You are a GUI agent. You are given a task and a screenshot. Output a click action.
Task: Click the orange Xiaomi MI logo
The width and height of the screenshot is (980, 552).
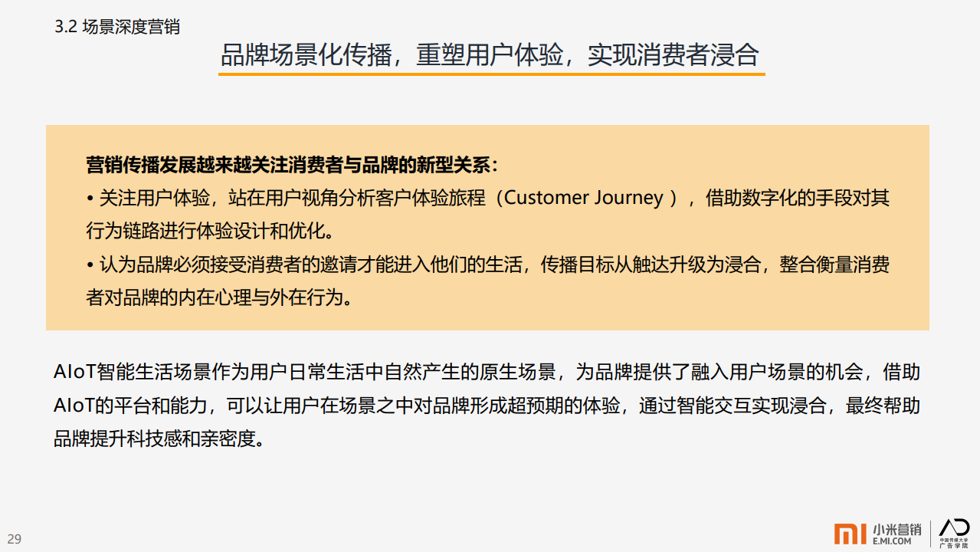click(850, 534)
